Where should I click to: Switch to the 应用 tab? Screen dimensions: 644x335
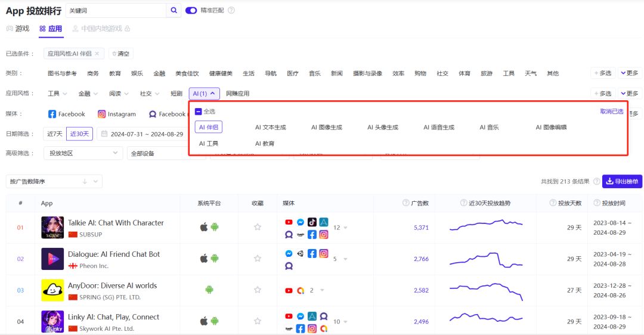(51, 29)
